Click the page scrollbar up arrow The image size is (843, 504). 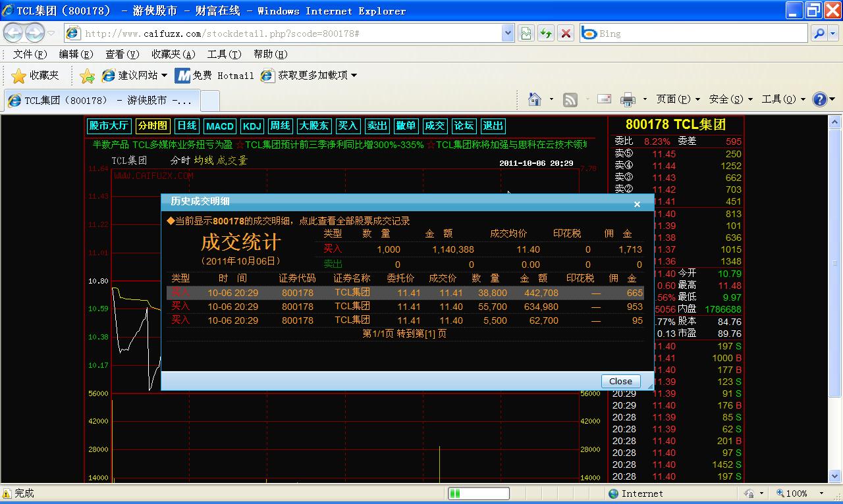click(834, 122)
